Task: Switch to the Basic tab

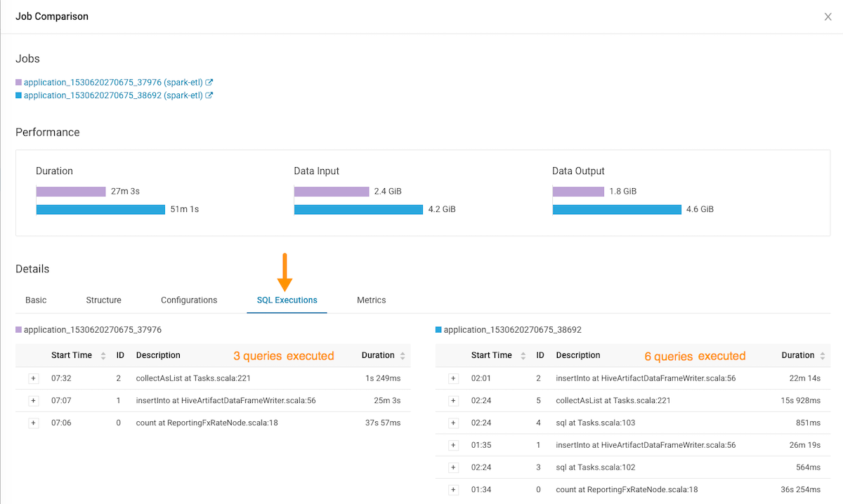Action: tap(36, 300)
